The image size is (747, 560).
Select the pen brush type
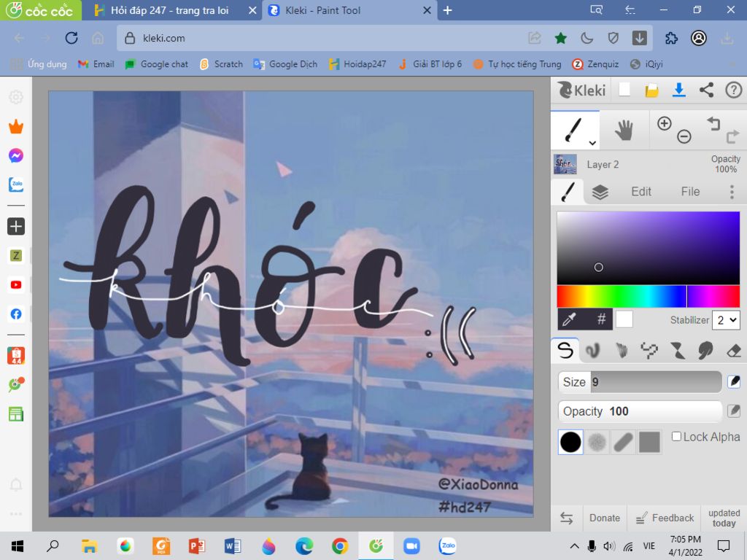pos(565,351)
